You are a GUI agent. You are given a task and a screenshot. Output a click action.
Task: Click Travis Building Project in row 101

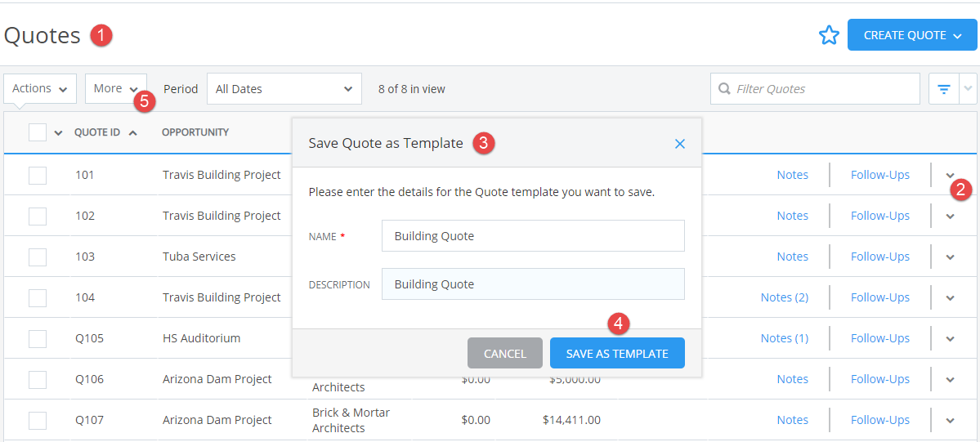(222, 175)
